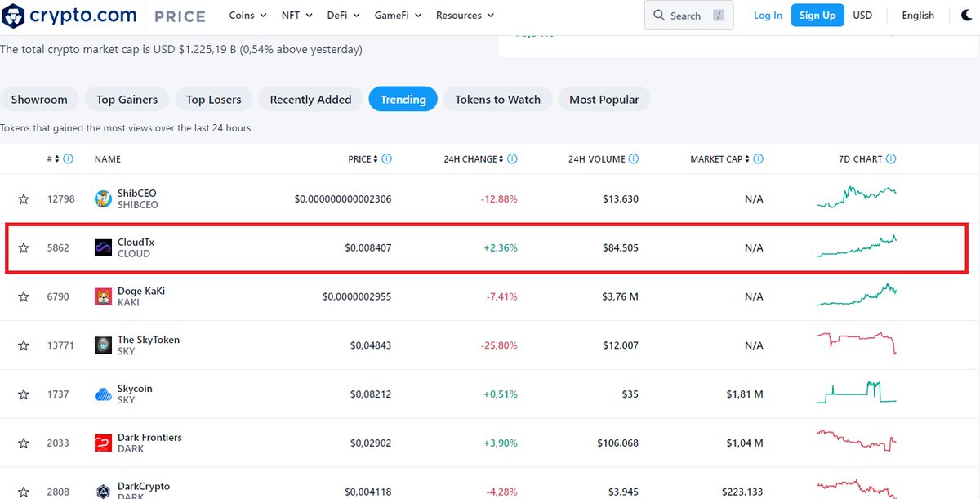The width and height of the screenshot is (980, 499).
Task: Click The SkyToken change -25,80%
Action: tap(498, 345)
